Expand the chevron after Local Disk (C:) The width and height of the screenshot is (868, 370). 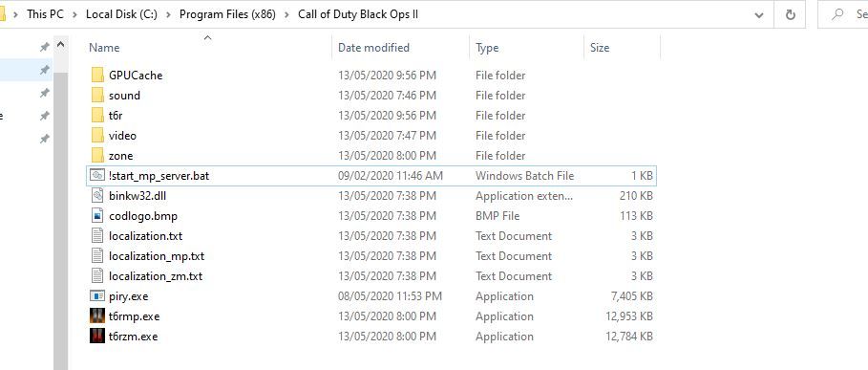coord(168,14)
